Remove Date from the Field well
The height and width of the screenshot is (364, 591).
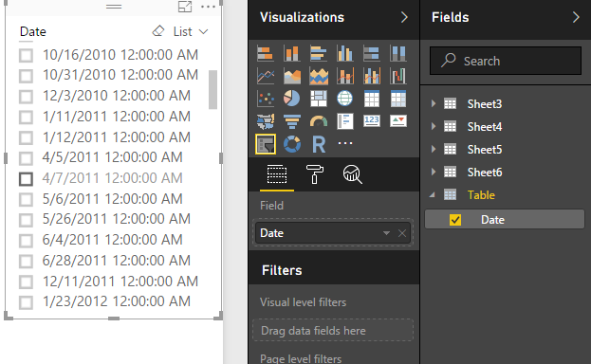click(402, 233)
